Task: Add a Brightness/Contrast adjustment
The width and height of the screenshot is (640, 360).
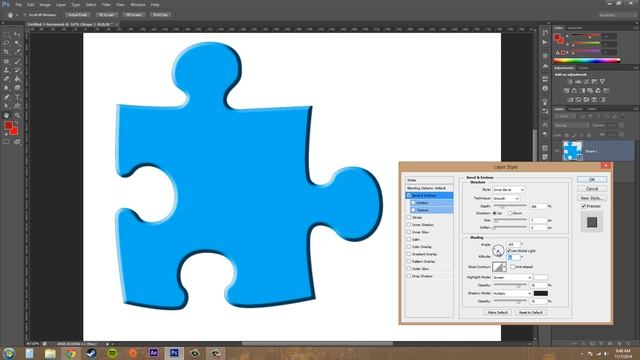Action: (570, 82)
